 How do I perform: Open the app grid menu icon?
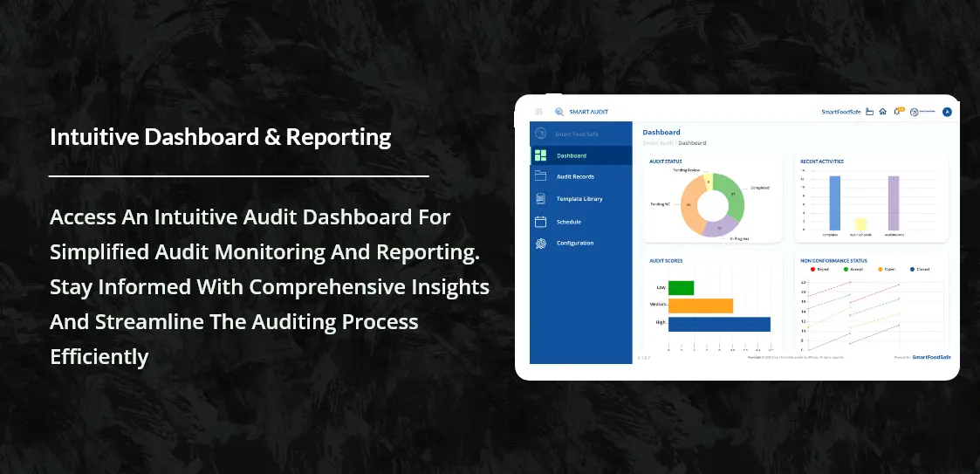pos(538,112)
